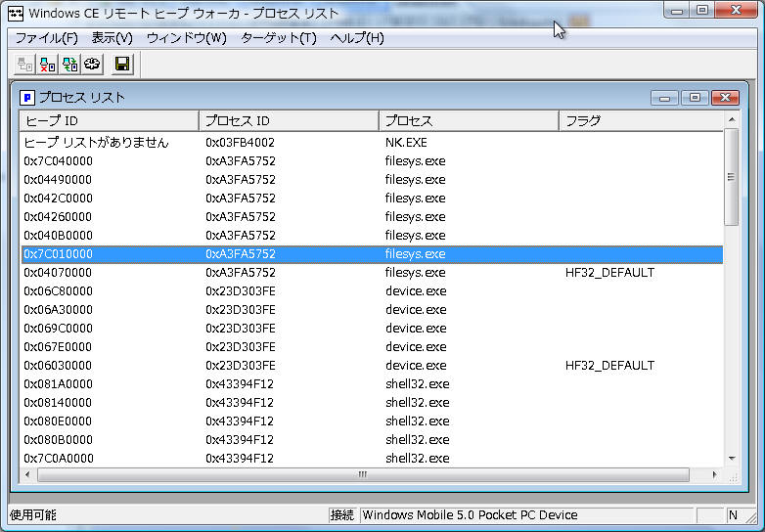765x532 pixels.
Task: Open the ヘルプ(H) menu
Action: [x=357, y=38]
